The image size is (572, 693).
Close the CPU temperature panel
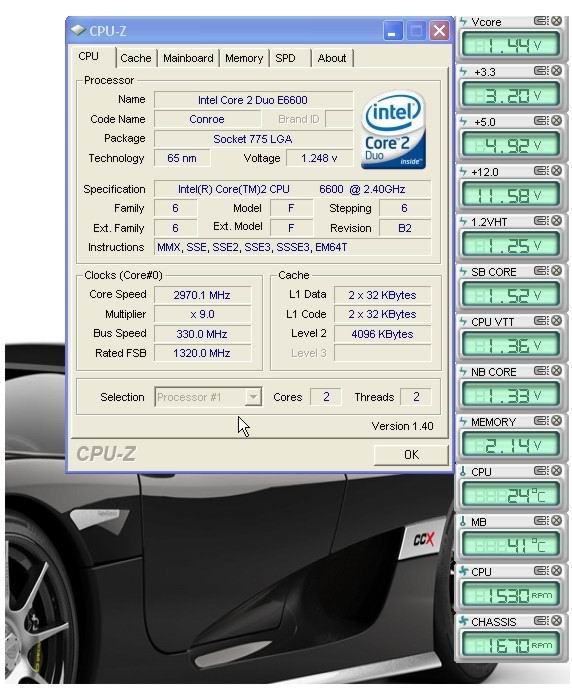[557, 471]
